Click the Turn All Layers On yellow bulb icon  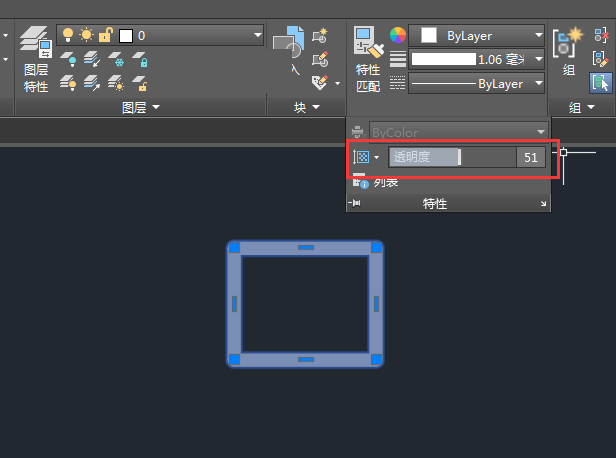pyautogui.click(x=68, y=83)
